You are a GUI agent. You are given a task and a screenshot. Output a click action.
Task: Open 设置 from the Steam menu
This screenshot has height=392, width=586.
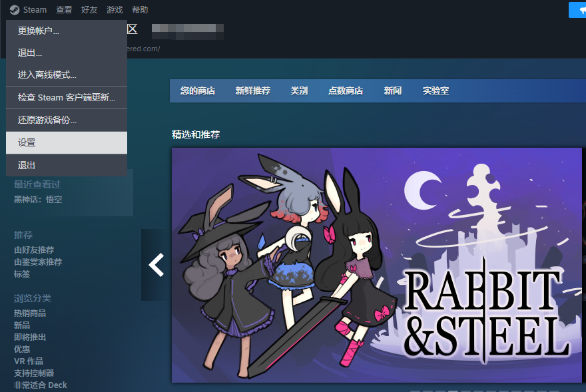pos(67,142)
